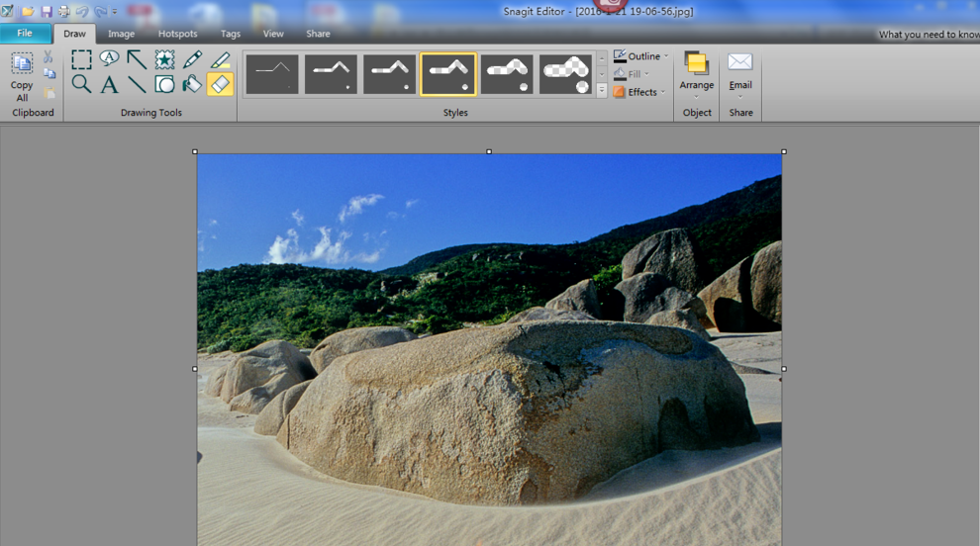Choose the Text tool
This screenshot has width=980, height=546.
coord(109,85)
